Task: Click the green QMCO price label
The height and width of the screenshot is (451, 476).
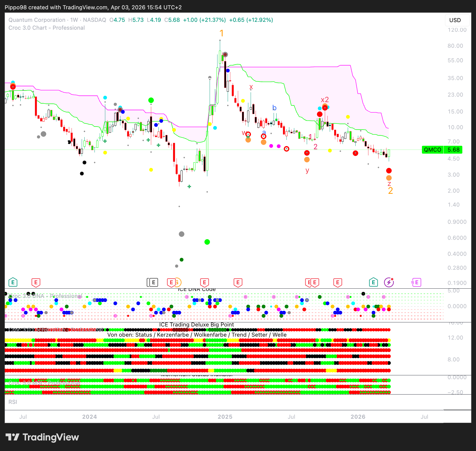Action: 432,150
